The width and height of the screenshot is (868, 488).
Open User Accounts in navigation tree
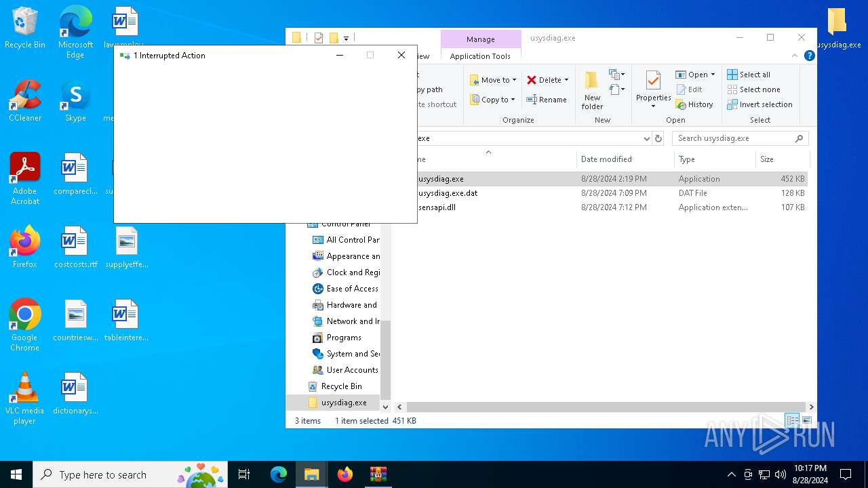click(x=345, y=370)
